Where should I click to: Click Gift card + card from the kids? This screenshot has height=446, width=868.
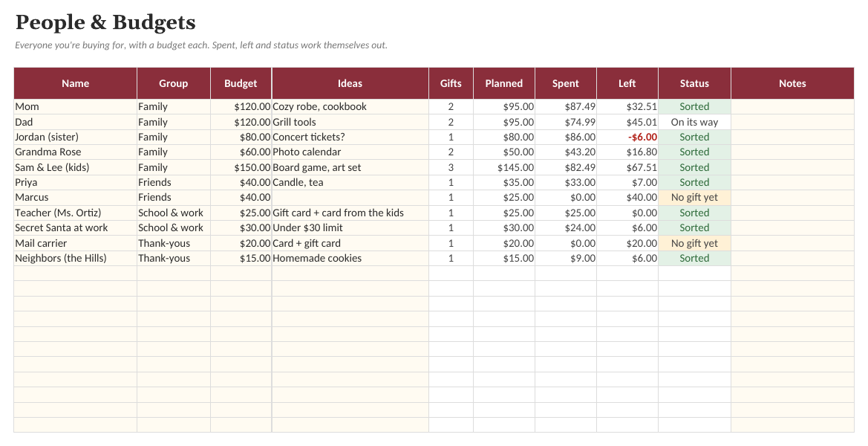pyautogui.click(x=350, y=213)
